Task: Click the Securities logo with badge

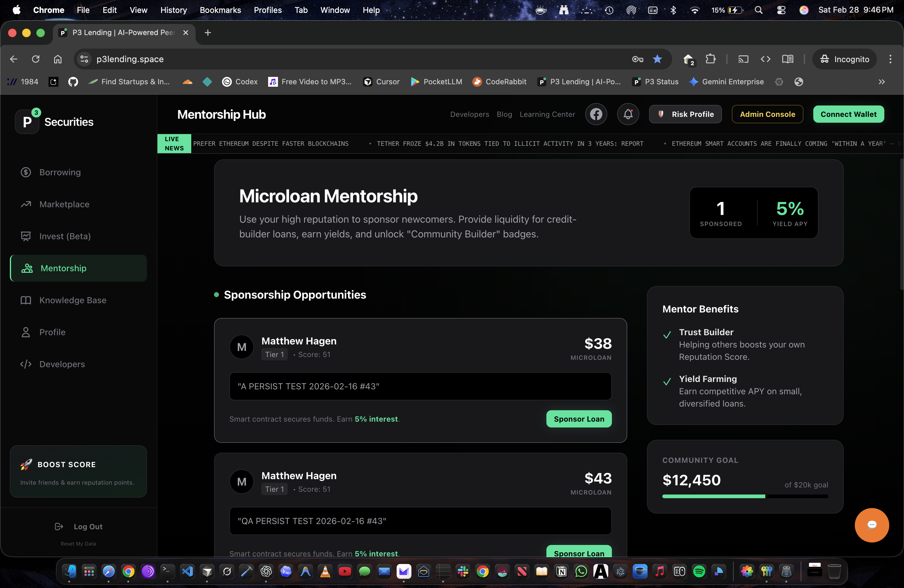Action: pyautogui.click(x=27, y=121)
